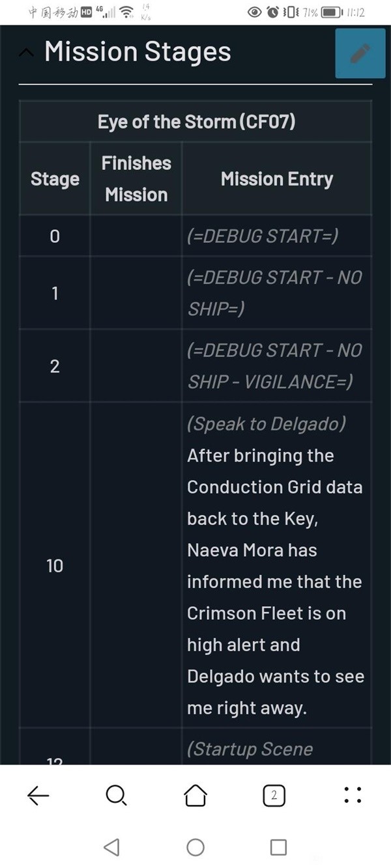This screenshot has height=868, width=391.
Task: Tap the browser home icon
Action: (195, 795)
